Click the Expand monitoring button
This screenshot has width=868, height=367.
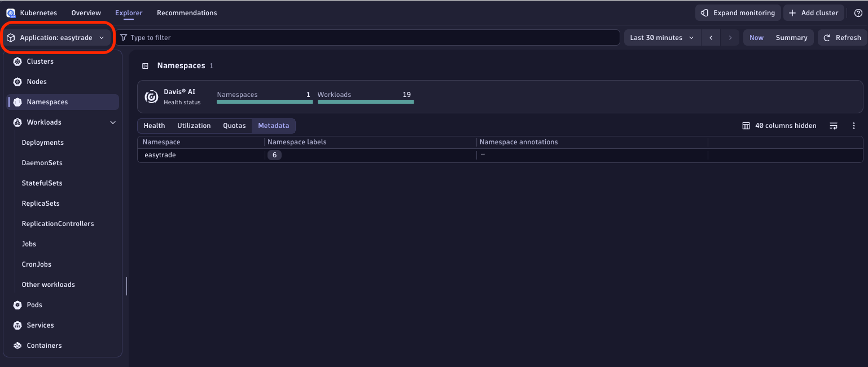tap(738, 13)
